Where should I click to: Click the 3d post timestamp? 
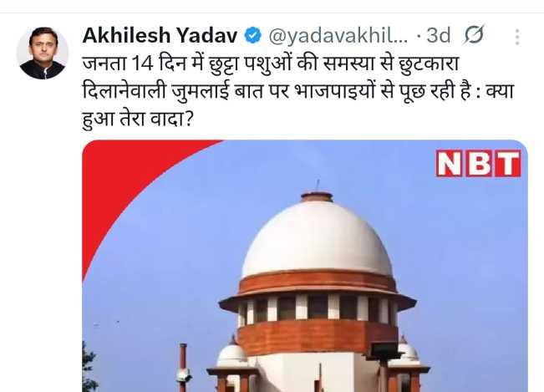438,35
